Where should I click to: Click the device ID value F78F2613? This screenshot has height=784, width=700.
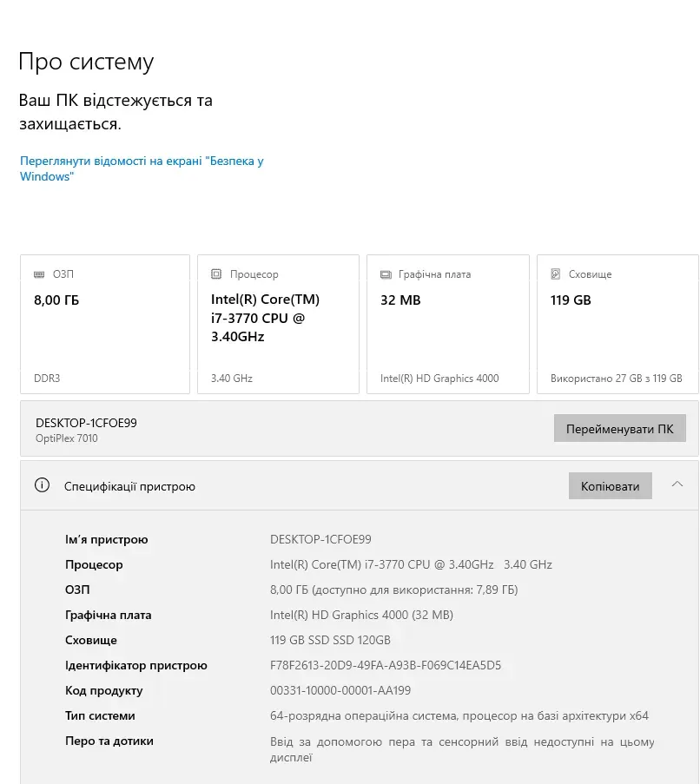[x=386, y=666]
